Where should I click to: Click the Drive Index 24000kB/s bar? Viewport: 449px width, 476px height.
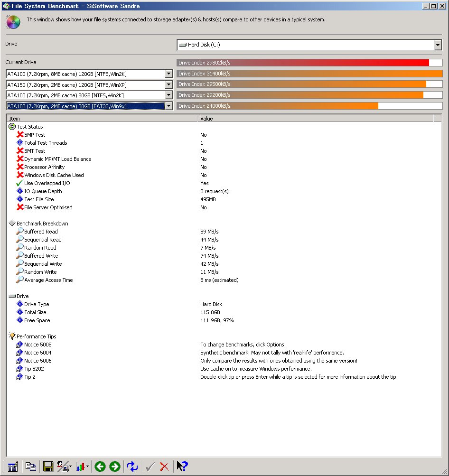pos(309,106)
